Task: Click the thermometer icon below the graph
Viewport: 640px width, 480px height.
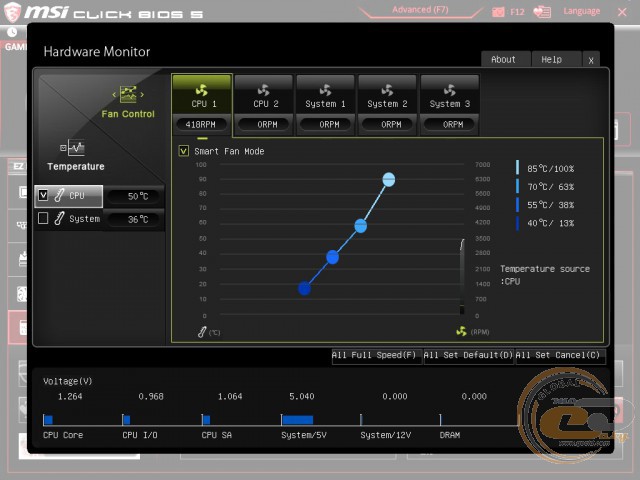Action: tap(202, 332)
